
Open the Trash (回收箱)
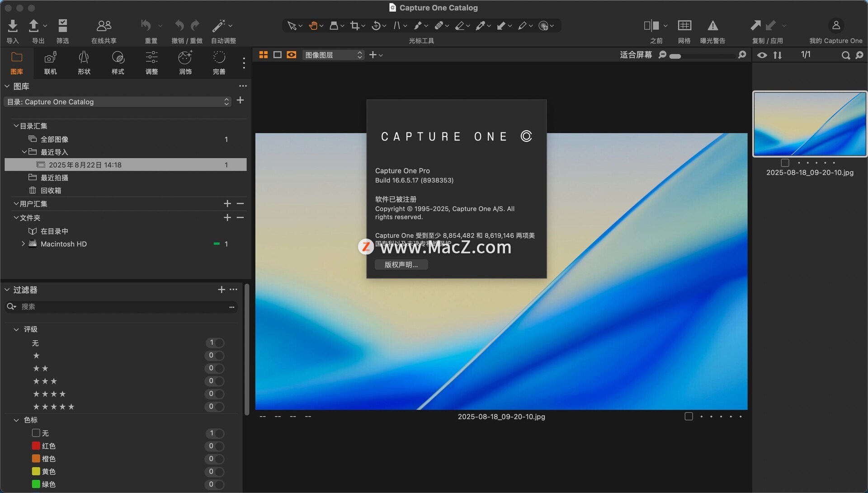(x=51, y=190)
